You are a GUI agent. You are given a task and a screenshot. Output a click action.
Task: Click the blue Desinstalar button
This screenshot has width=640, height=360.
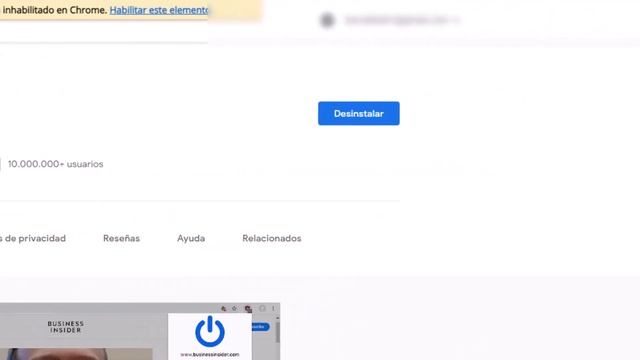point(358,113)
